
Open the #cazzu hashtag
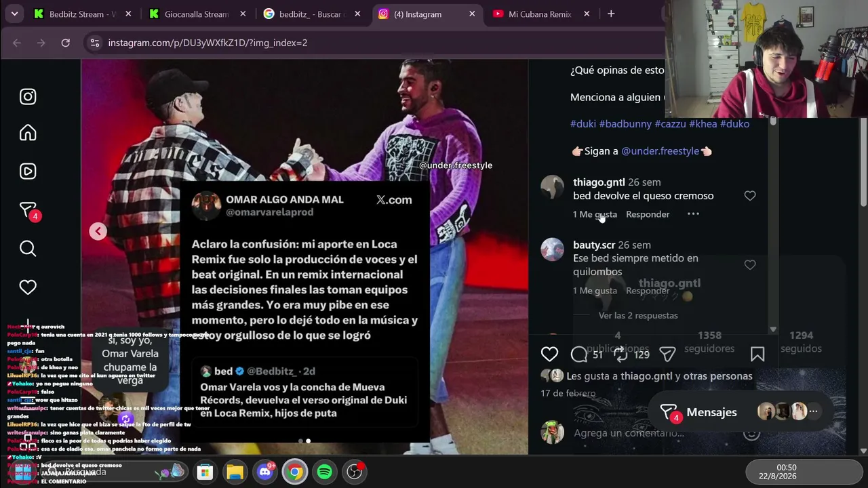pyautogui.click(x=670, y=124)
